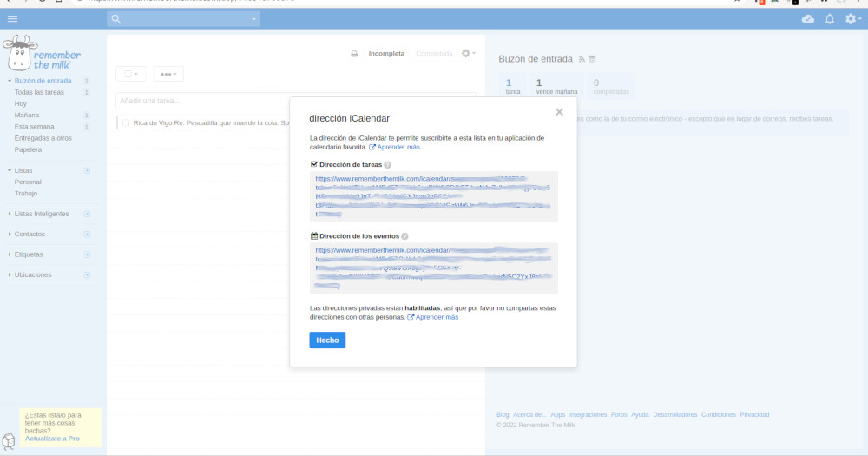Click calendar icon beside Buzón de entrada heading
The image size is (868, 456).
[x=592, y=59]
